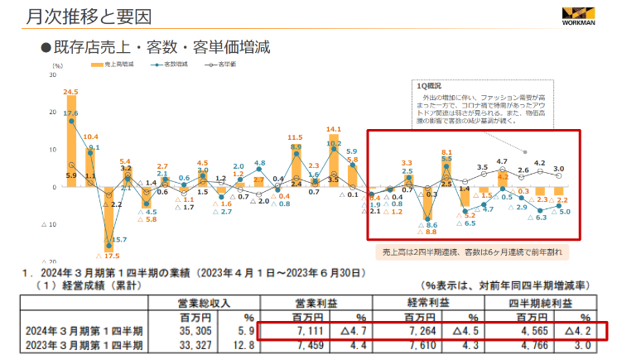Click the 17.6 data point label
Screen dimensions: 617x364
[x=70, y=113]
